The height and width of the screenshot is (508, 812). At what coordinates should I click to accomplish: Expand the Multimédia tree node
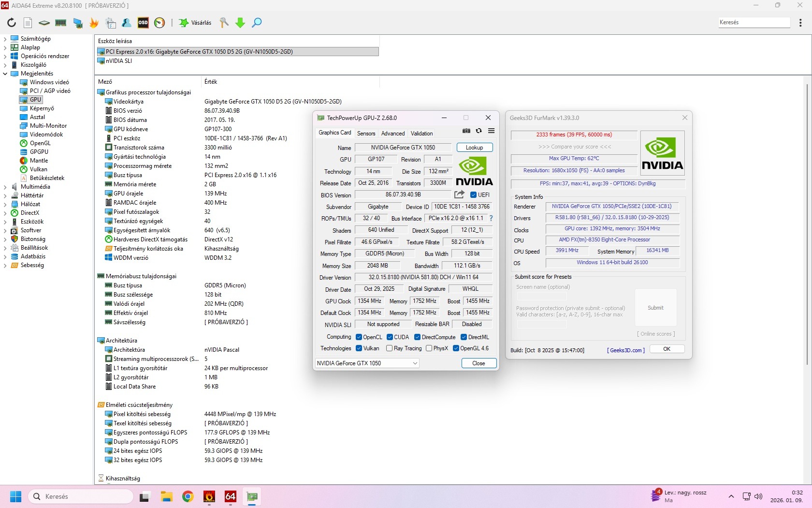click(x=5, y=187)
